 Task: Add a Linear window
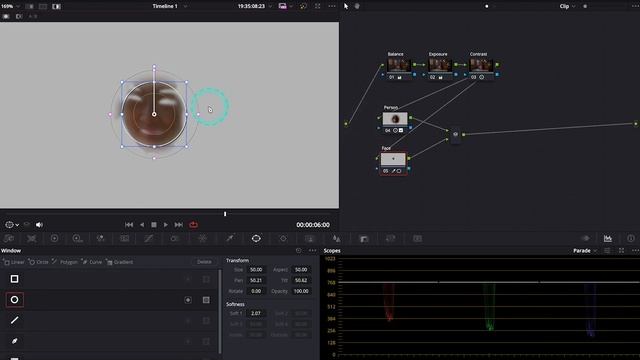(14, 262)
